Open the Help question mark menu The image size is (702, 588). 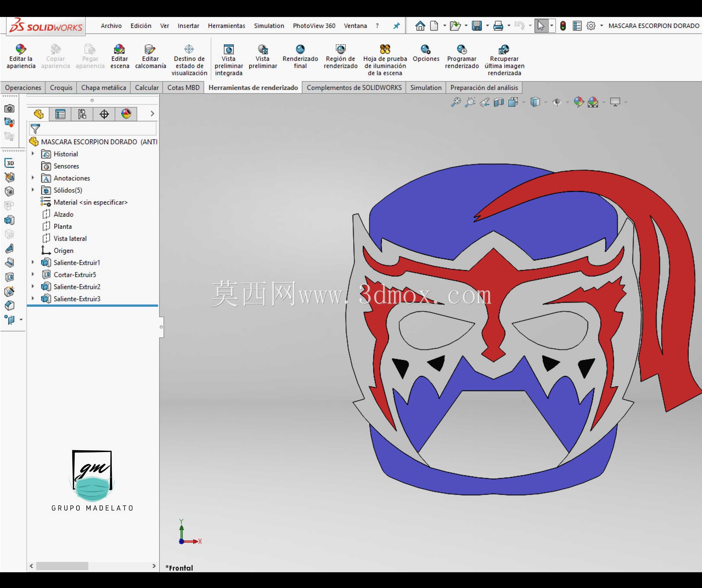pyautogui.click(x=377, y=26)
